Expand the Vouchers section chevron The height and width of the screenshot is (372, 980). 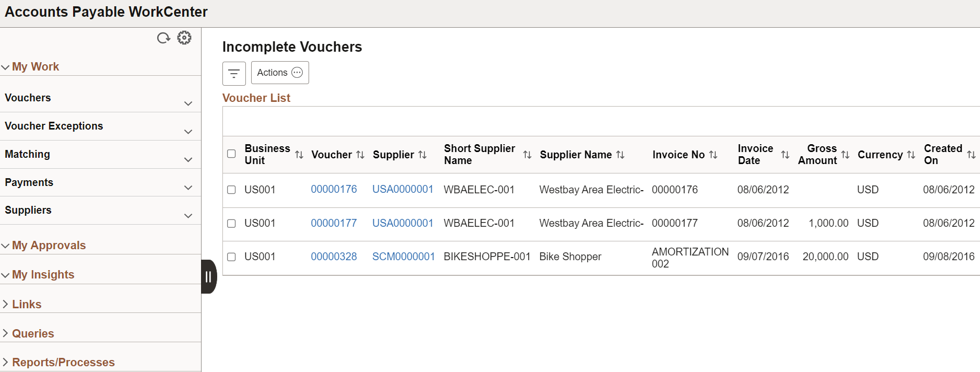(188, 103)
